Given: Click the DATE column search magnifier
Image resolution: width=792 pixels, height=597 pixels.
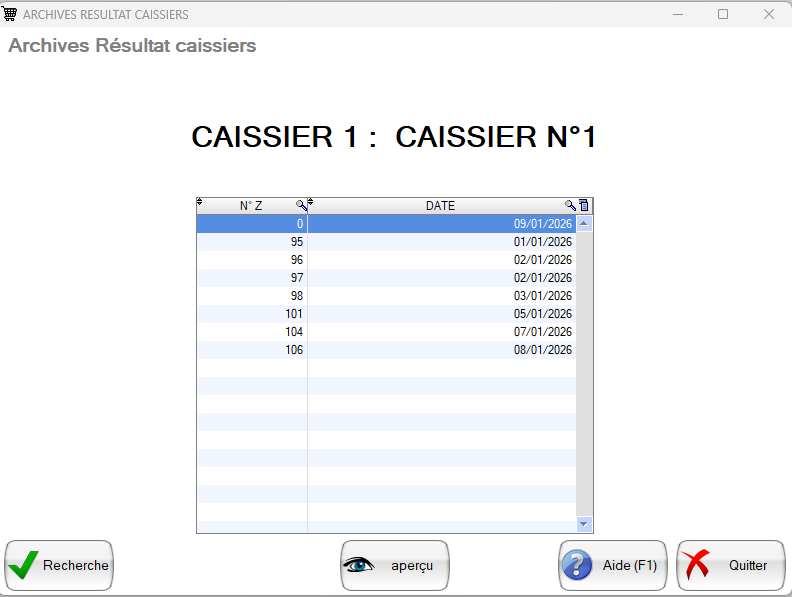Looking at the screenshot, I should click(x=570, y=206).
